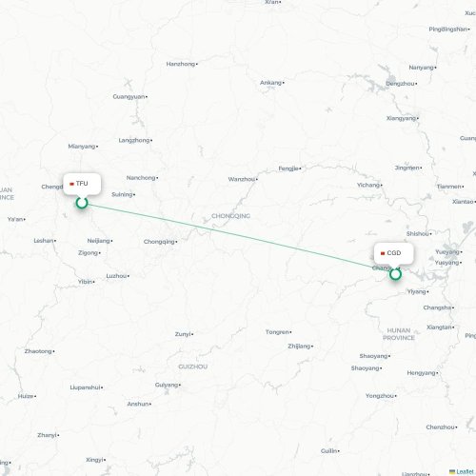Click the CGD airport circle marker
Screen dimensions: 476x476
click(x=395, y=274)
